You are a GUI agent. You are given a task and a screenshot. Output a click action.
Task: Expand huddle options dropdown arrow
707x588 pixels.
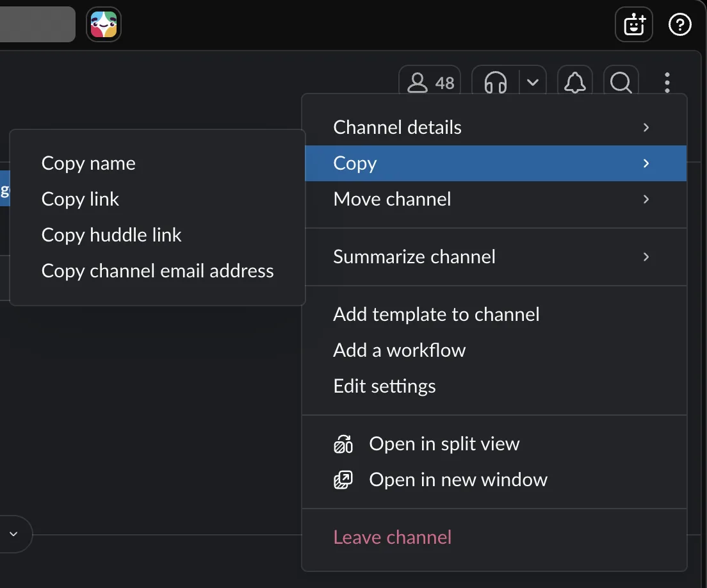[533, 83]
